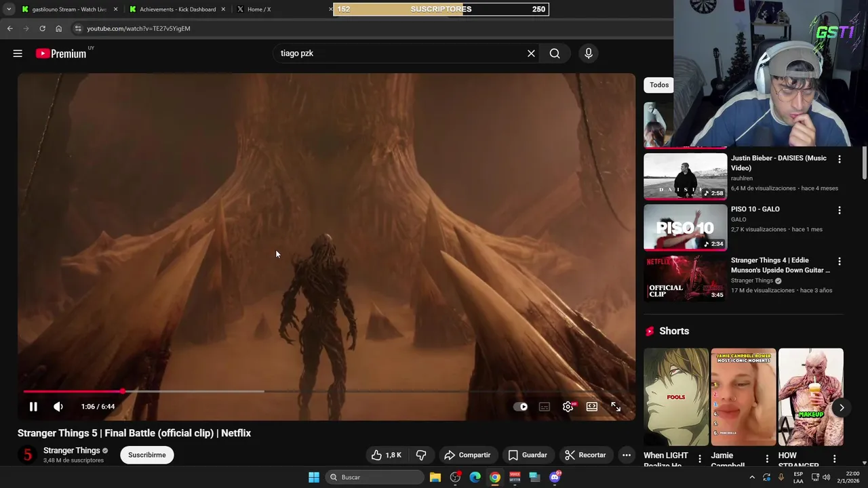Image resolution: width=868 pixels, height=488 pixels.
Task: Switch to gastilouno Stream Kick tab
Action: [x=69, y=9]
